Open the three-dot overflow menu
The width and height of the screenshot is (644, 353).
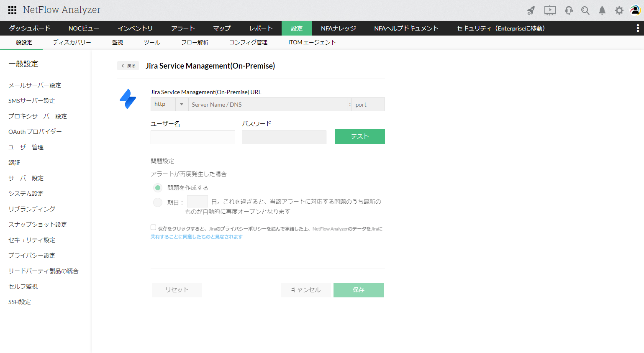click(638, 28)
